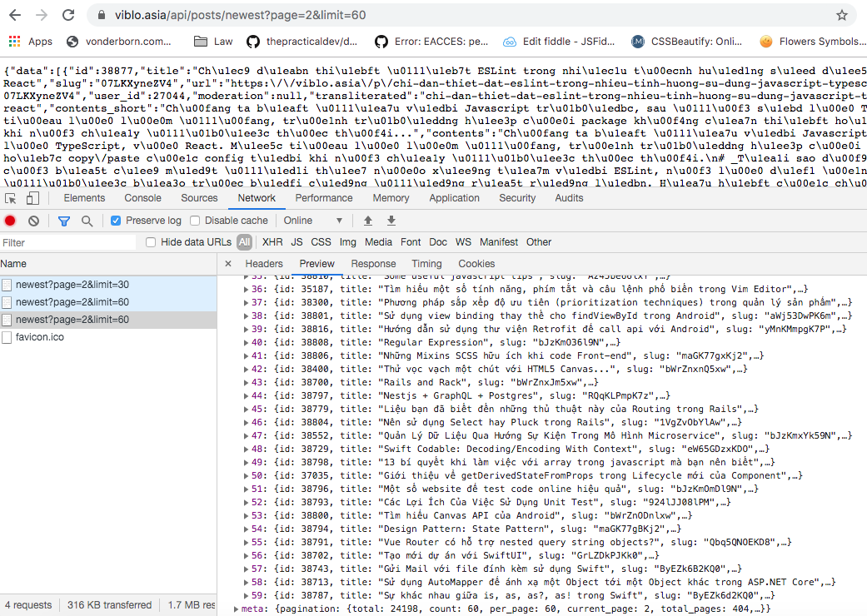Open the Application panel tab
This screenshot has height=616, width=867.
pos(454,198)
